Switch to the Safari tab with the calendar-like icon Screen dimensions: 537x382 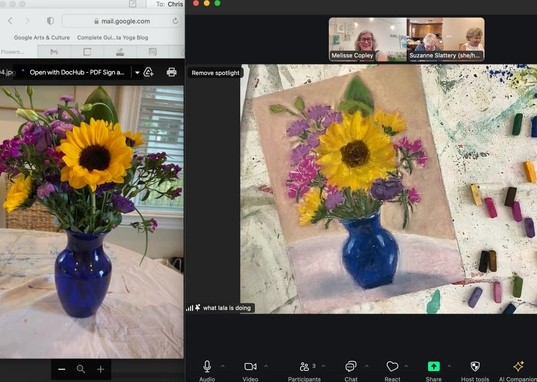[87, 52]
